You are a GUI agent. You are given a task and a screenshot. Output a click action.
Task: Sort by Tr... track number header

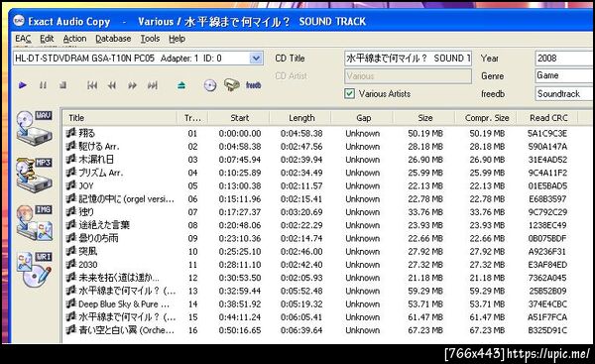tap(192, 118)
